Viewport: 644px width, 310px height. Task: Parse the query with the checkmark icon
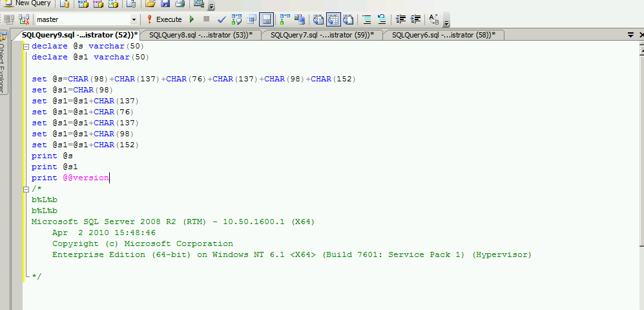click(222, 19)
